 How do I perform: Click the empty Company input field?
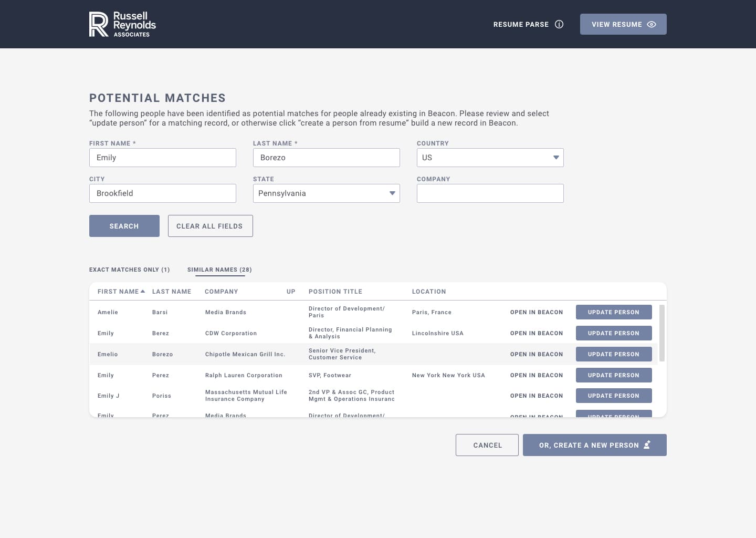(490, 193)
